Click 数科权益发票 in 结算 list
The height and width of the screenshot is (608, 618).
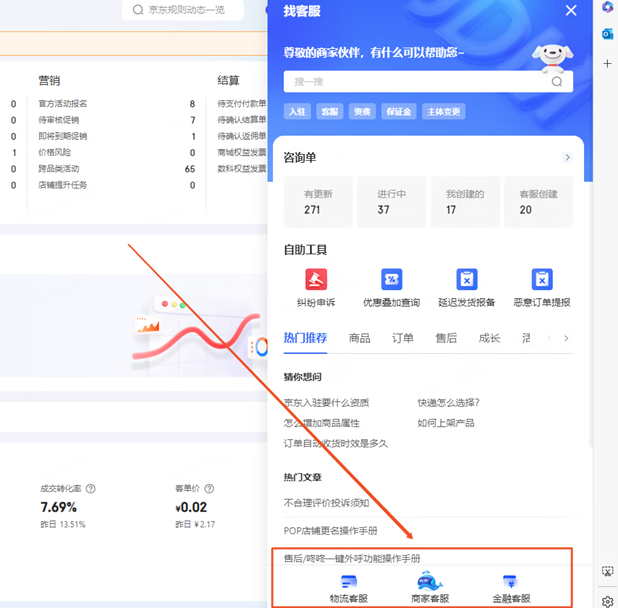242,169
